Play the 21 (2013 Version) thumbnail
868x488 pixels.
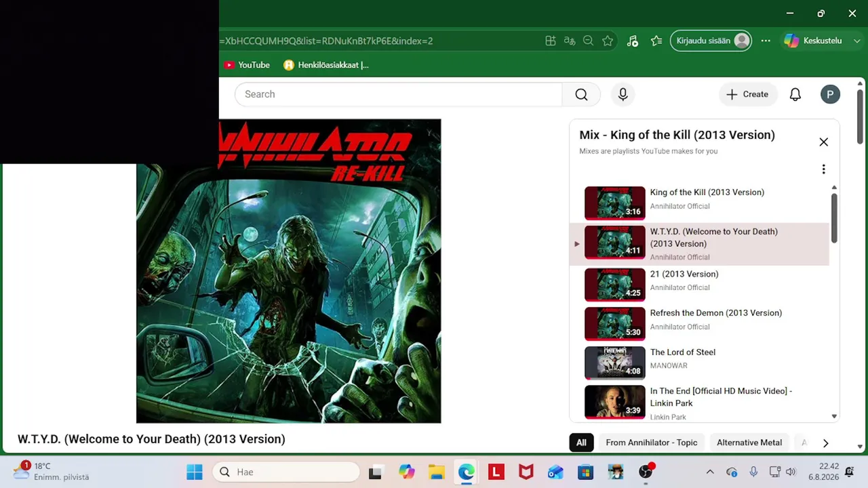pyautogui.click(x=615, y=285)
